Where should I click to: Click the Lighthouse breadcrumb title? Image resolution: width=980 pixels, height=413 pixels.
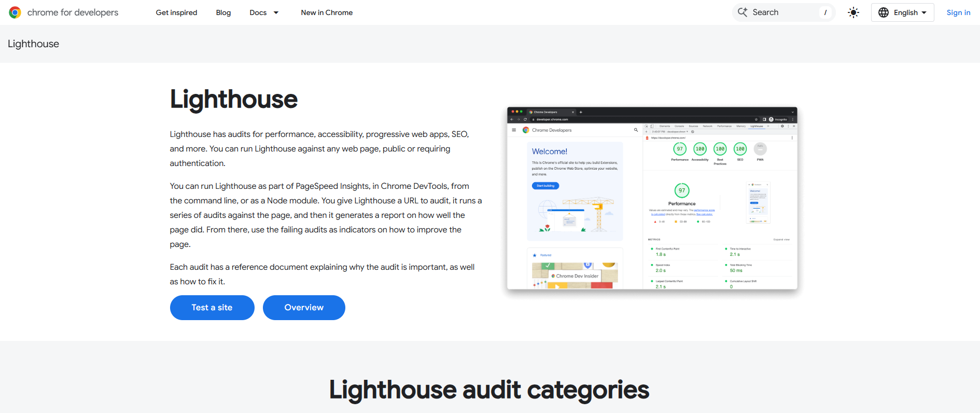point(33,44)
